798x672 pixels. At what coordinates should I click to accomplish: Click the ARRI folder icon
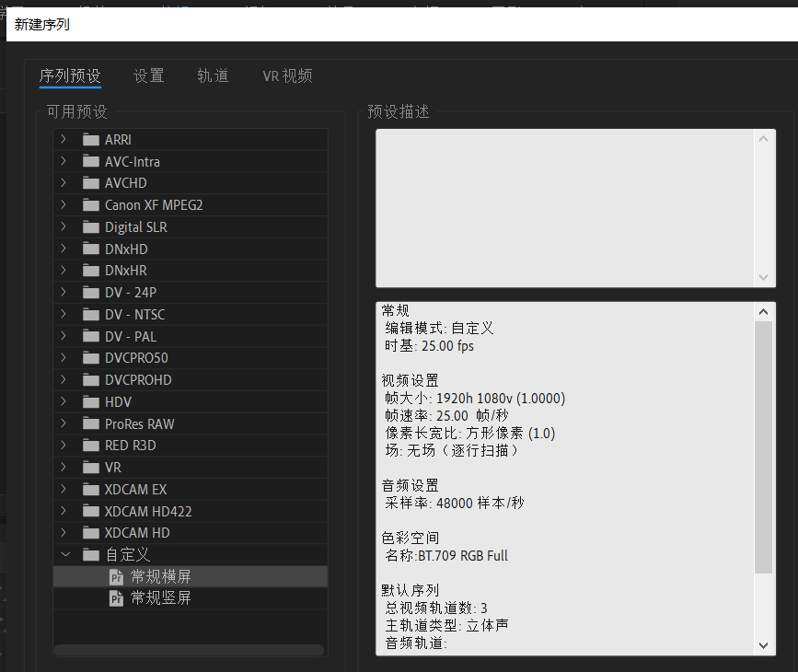click(90, 140)
